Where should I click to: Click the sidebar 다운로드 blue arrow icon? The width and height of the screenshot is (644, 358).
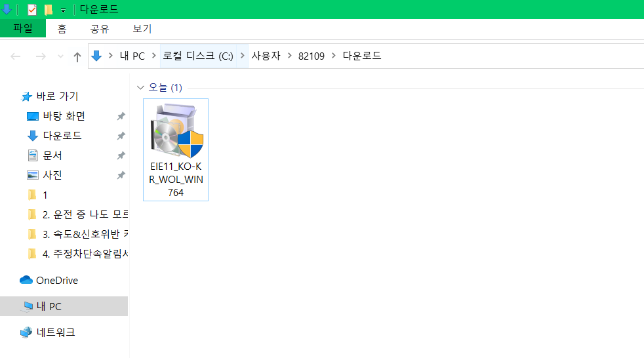coord(32,136)
